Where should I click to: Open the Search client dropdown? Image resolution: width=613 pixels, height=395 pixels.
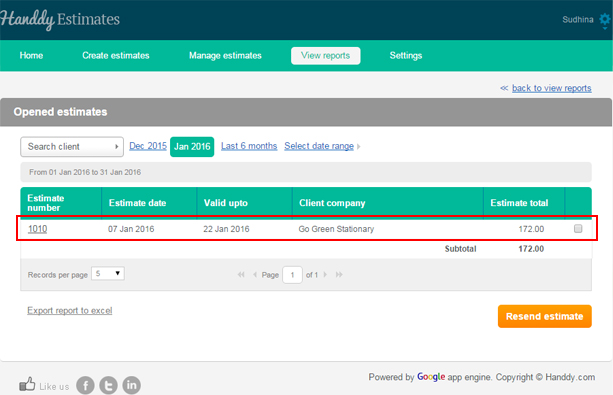72,147
